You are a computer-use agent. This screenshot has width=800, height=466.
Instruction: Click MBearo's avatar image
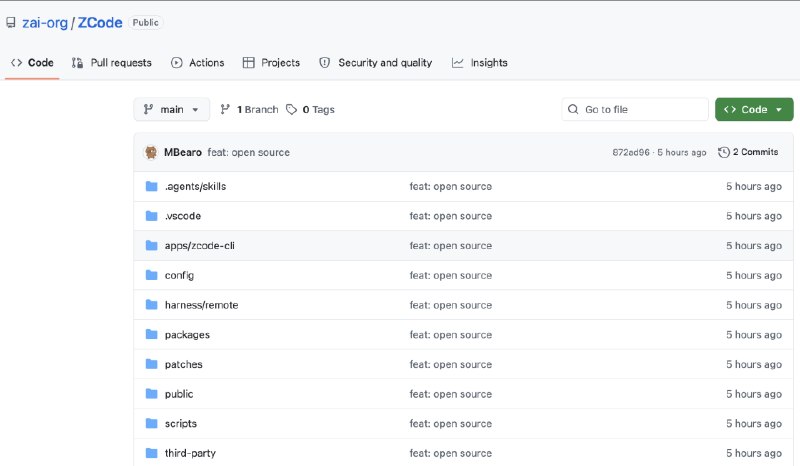[151, 152]
